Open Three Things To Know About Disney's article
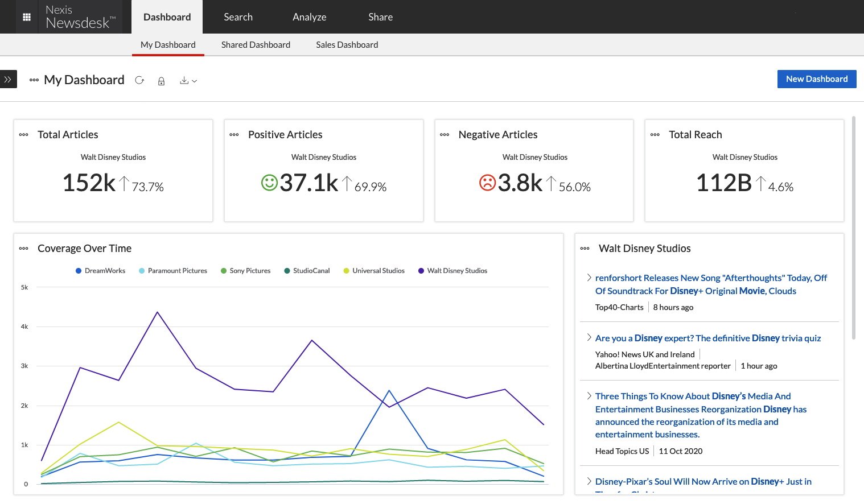The width and height of the screenshot is (864, 504). (x=701, y=415)
